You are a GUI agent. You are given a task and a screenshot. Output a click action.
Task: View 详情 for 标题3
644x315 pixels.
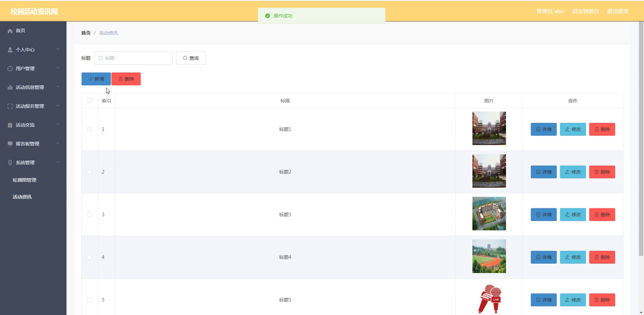click(x=544, y=215)
